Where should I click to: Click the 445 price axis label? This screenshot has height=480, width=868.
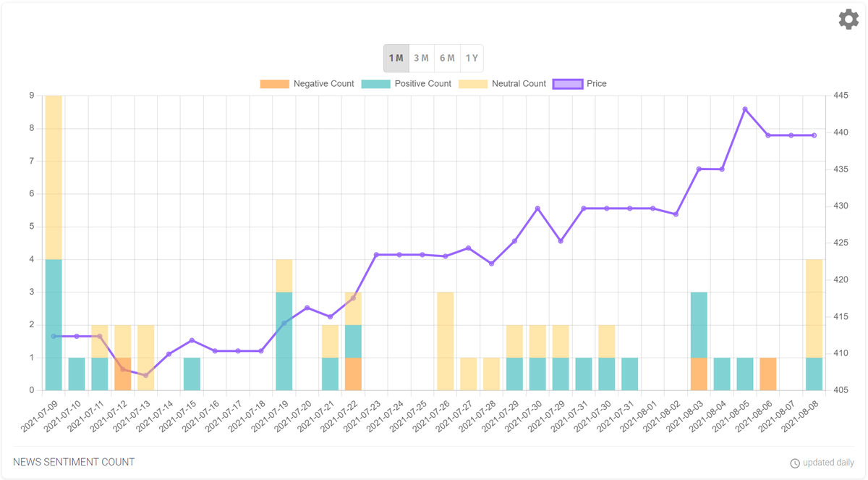point(841,96)
